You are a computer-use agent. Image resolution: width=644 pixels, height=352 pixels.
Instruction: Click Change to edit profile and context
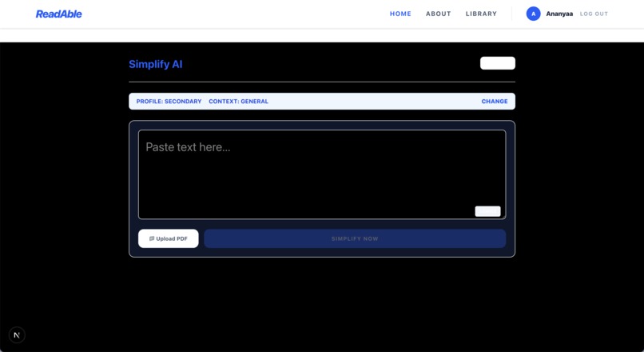click(x=495, y=101)
